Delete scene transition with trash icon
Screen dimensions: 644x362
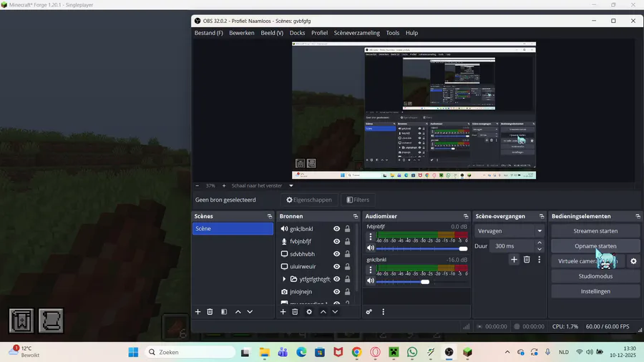point(527,260)
